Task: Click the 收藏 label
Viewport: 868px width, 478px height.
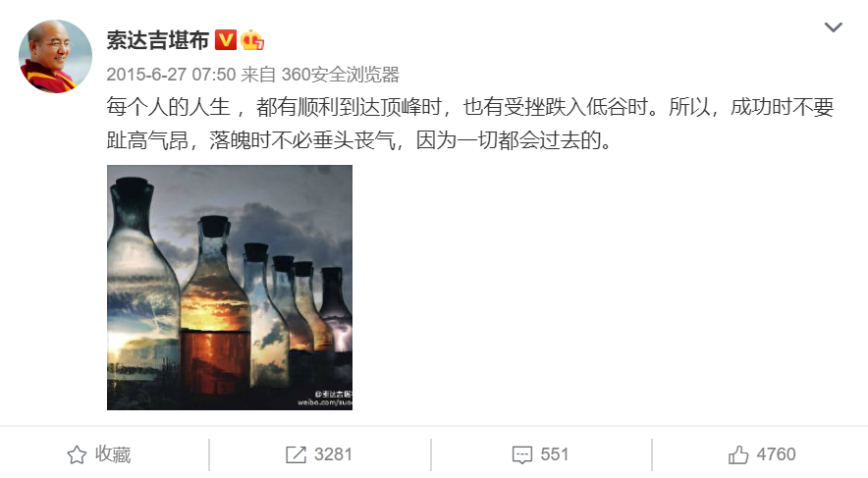Action: coord(113,454)
